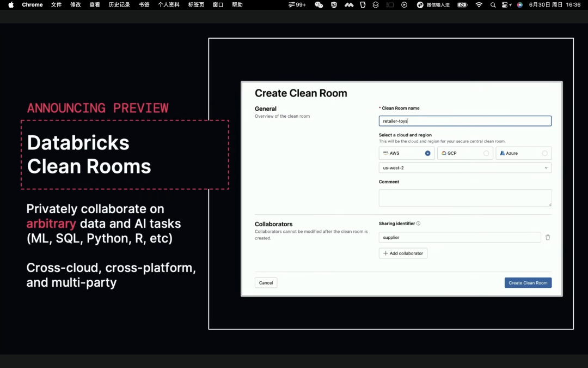Open the 标签页 menu
588x368 pixels.
coord(196,5)
